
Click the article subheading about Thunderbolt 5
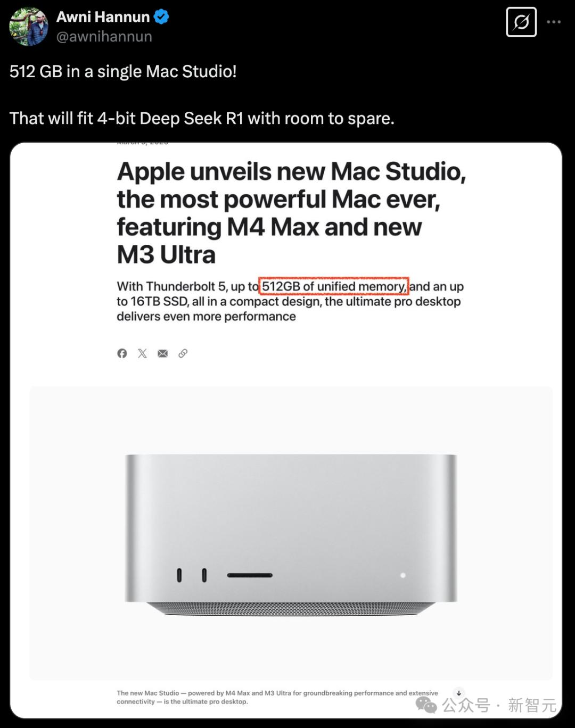pos(290,301)
